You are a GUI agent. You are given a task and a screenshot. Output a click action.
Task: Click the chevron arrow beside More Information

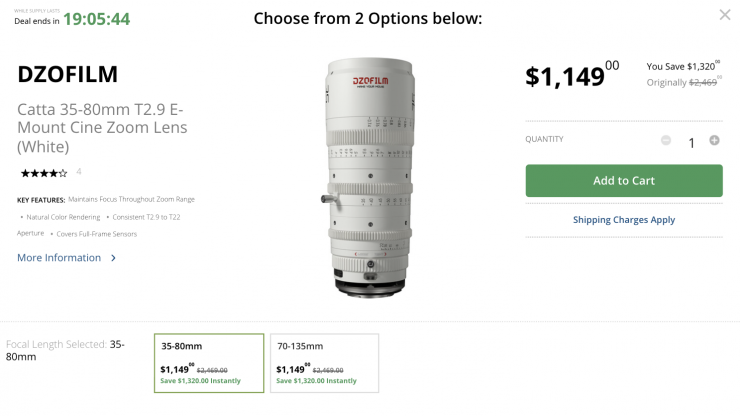point(114,258)
